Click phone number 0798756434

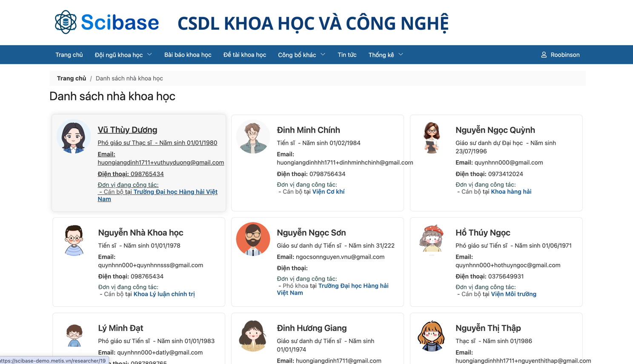click(x=327, y=174)
